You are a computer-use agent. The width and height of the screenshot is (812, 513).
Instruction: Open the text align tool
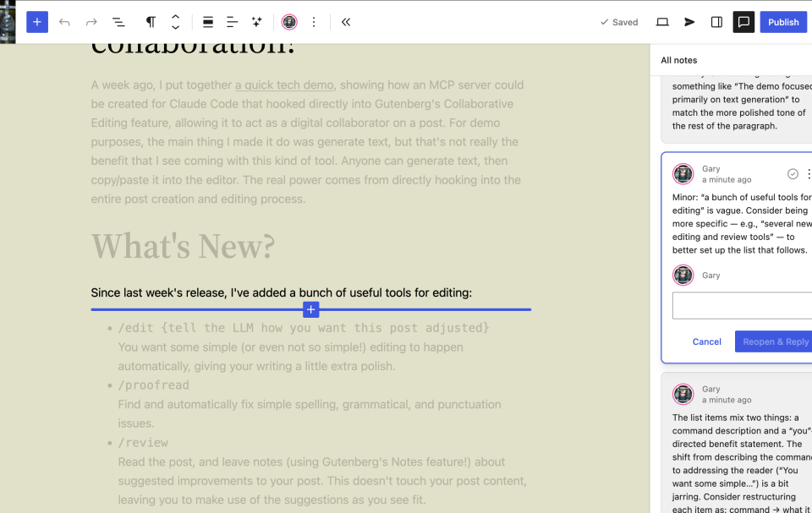(x=232, y=22)
